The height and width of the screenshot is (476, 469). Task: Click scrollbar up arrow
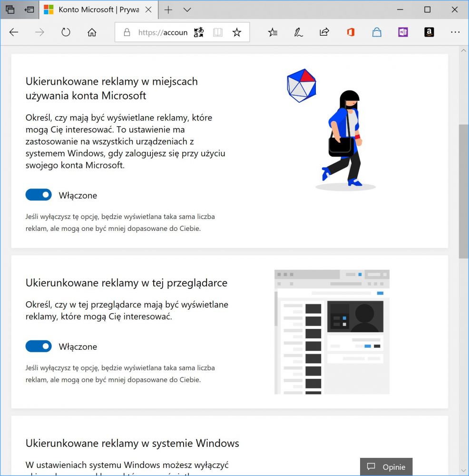click(x=464, y=51)
